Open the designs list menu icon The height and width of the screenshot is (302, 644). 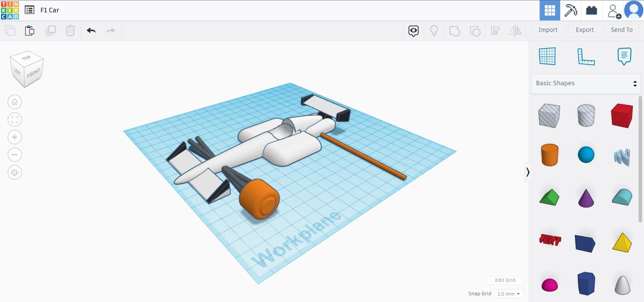30,10
